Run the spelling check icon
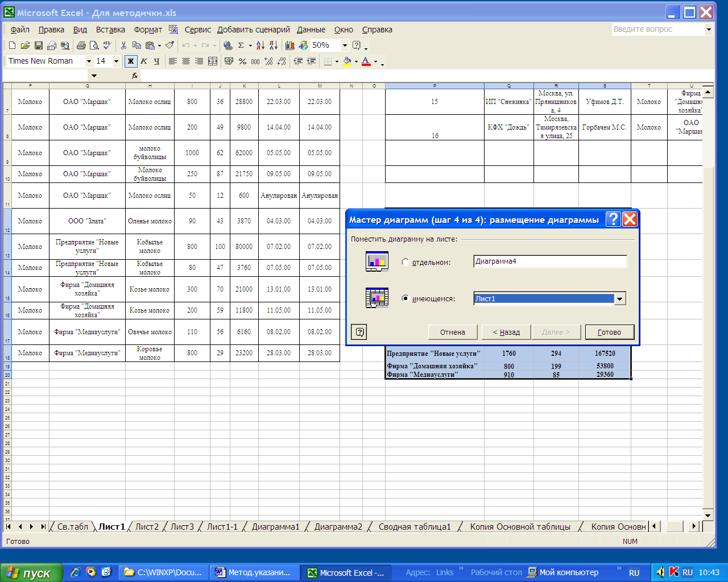Image resolution: width=728 pixels, height=582 pixels. point(107,45)
